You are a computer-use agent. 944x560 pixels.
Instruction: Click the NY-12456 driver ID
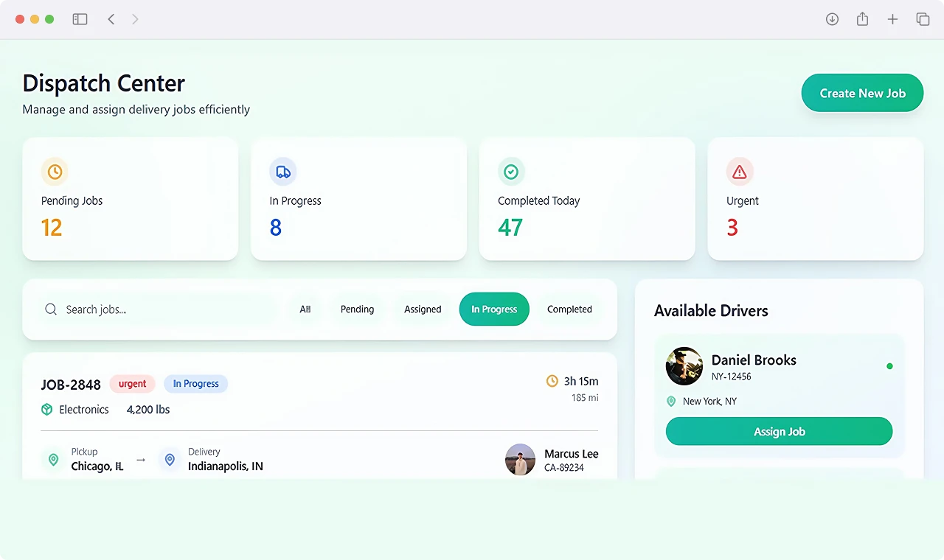pyautogui.click(x=732, y=377)
